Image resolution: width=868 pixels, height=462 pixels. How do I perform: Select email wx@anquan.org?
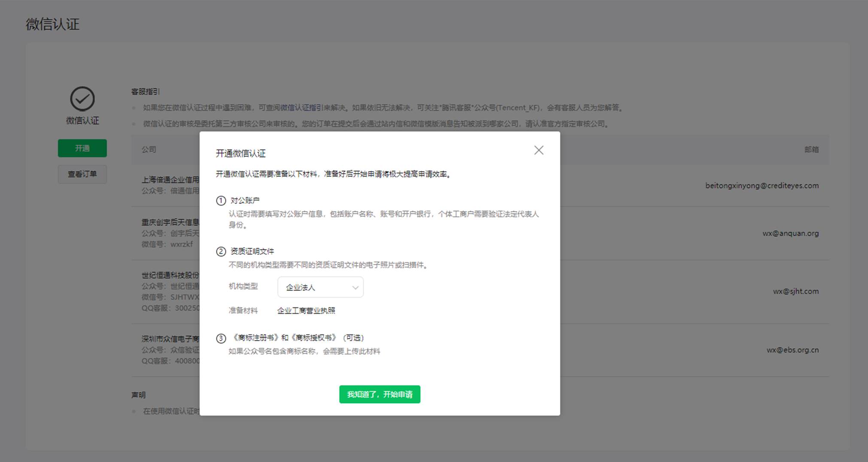pyautogui.click(x=791, y=234)
